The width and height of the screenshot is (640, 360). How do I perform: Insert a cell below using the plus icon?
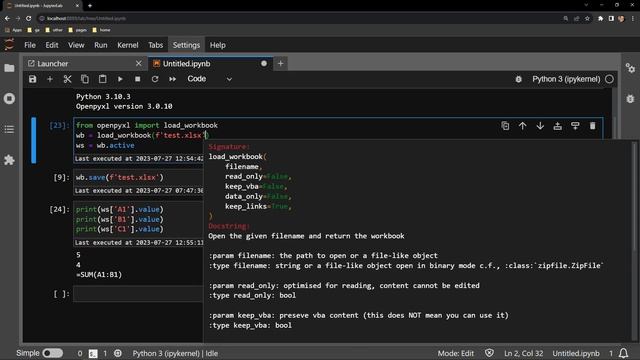pos(50,79)
